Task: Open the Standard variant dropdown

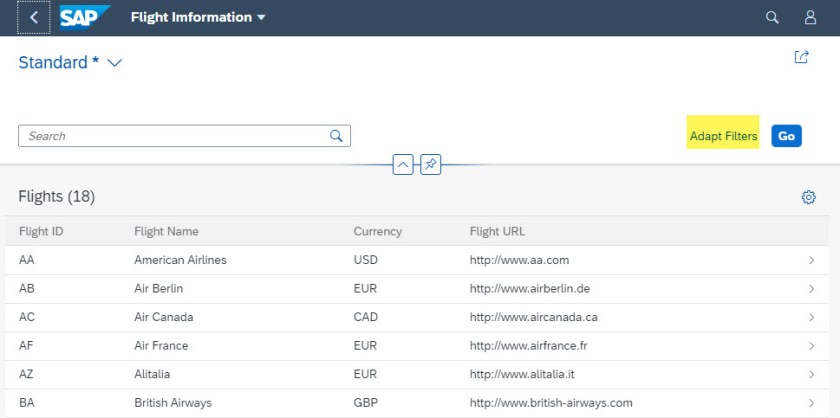Action: [x=114, y=63]
